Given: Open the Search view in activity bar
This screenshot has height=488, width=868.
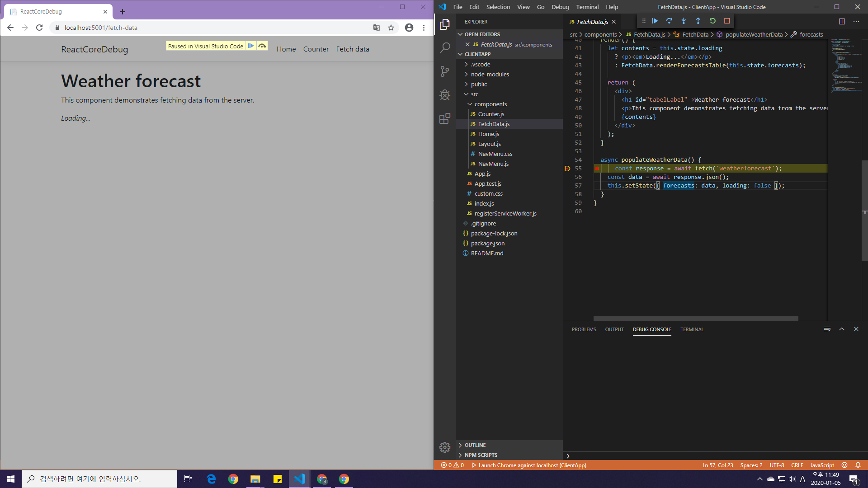Looking at the screenshot, I should click(x=445, y=47).
